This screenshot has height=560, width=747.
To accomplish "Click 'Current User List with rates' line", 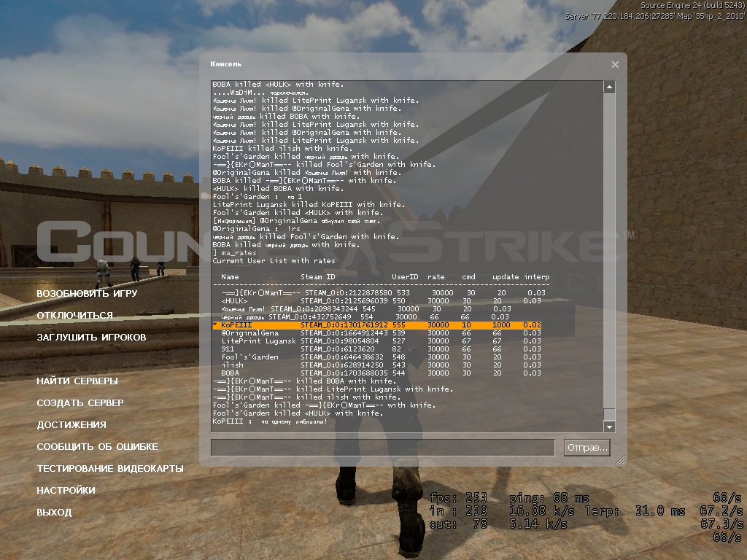I will click(274, 261).
